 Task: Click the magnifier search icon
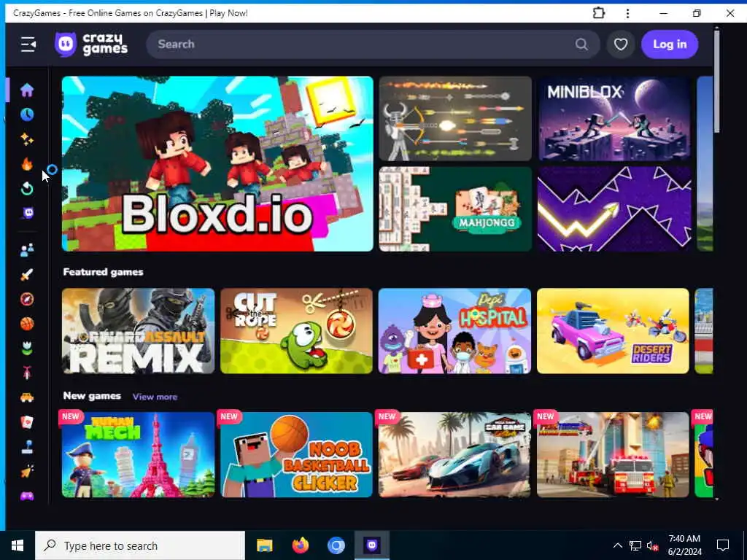coord(581,44)
